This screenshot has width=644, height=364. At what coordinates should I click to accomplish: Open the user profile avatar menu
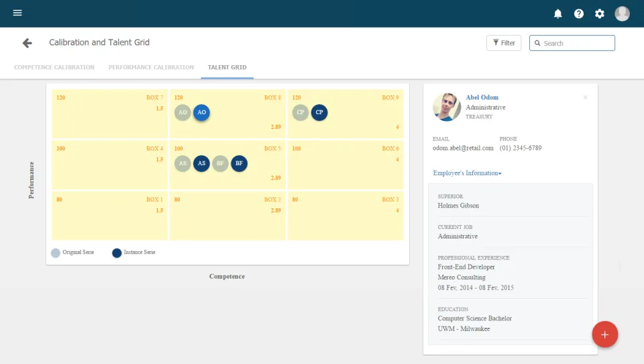pyautogui.click(x=622, y=13)
